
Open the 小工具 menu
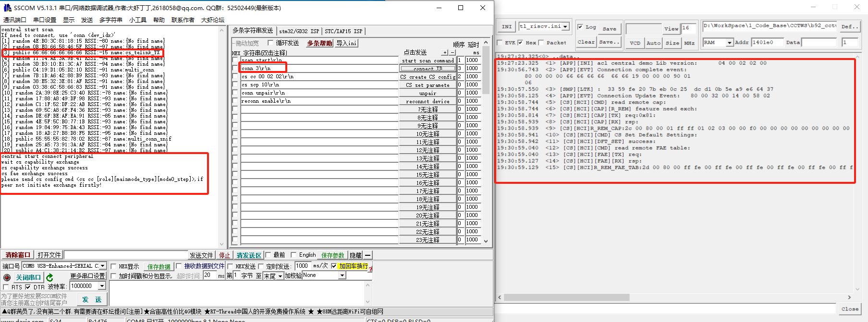click(138, 20)
